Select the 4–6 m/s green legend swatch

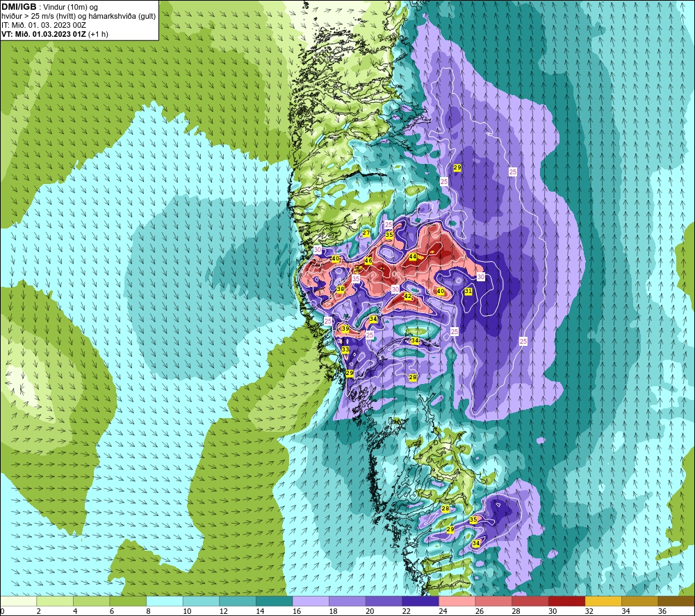pyautogui.click(x=91, y=601)
